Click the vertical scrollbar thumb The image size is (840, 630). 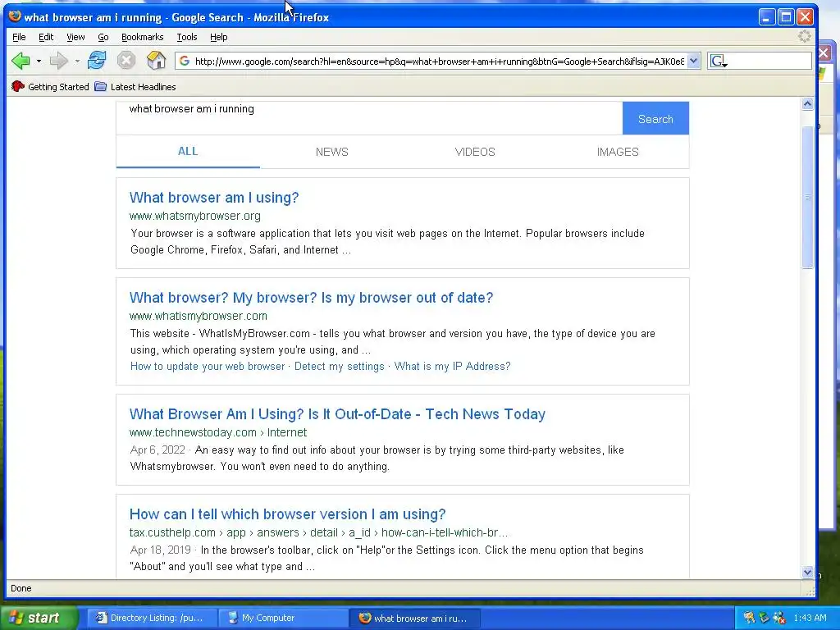808,197
